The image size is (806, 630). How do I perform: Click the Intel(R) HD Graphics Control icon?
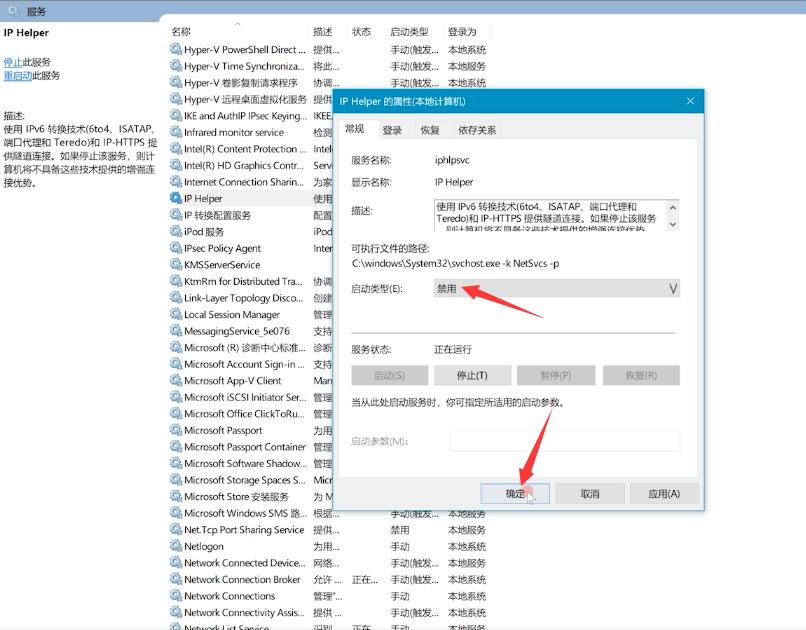(176, 165)
